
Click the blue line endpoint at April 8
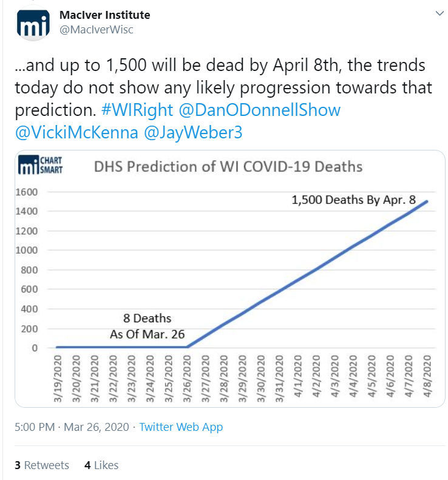pos(426,201)
